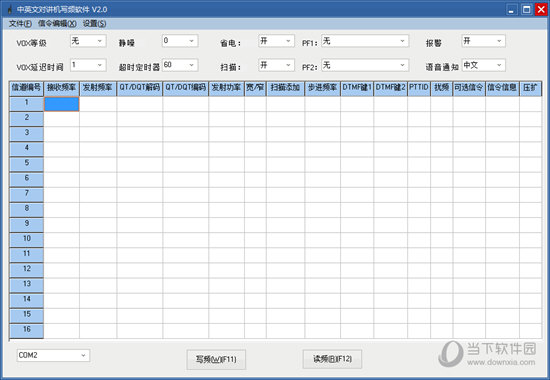550x380 pixels.
Task: Minimize the 中英文对讲机写频软件 window
Action: [x=512, y=9]
